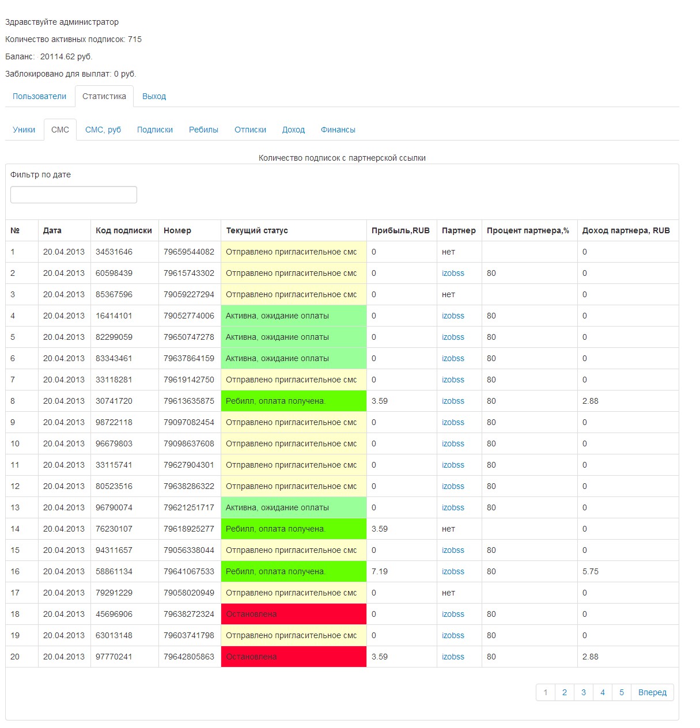Click subscription code 34531646
The width and height of the screenshot is (700, 728).
point(114,252)
